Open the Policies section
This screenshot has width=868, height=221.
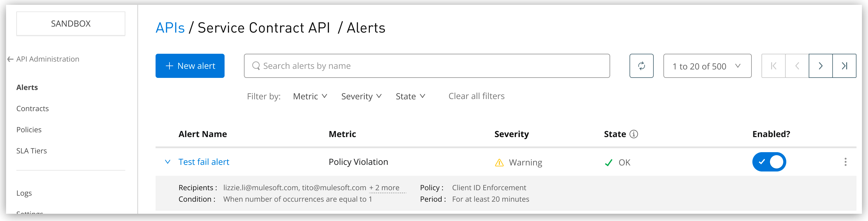(x=29, y=130)
